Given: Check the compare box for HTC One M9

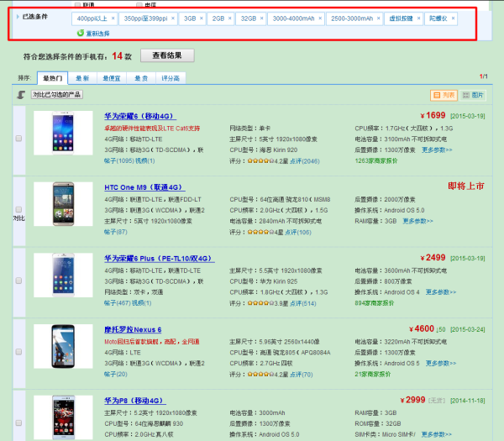Looking at the screenshot, I should coord(18,209).
